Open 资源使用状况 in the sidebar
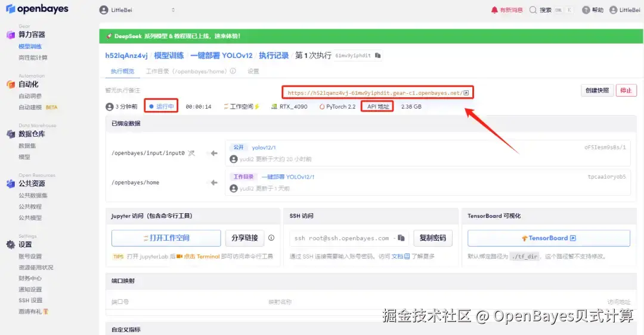The height and width of the screenshot is (335, 644). 36,267
